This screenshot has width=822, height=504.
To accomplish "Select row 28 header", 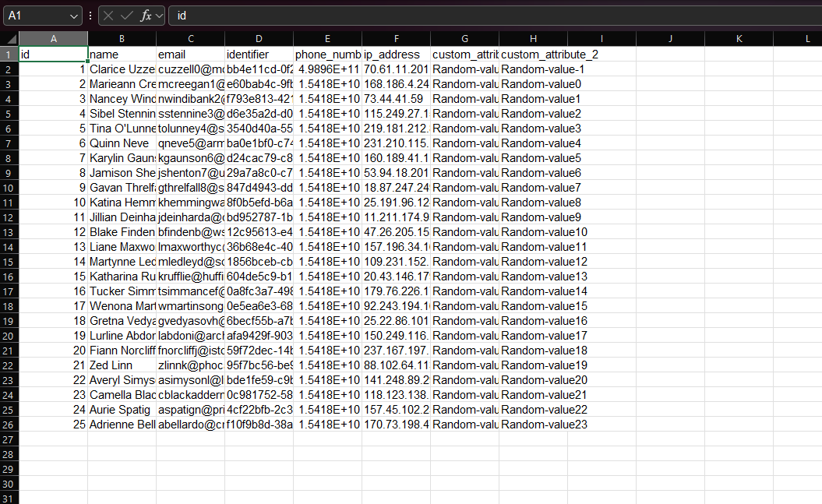I will point(9,454).
